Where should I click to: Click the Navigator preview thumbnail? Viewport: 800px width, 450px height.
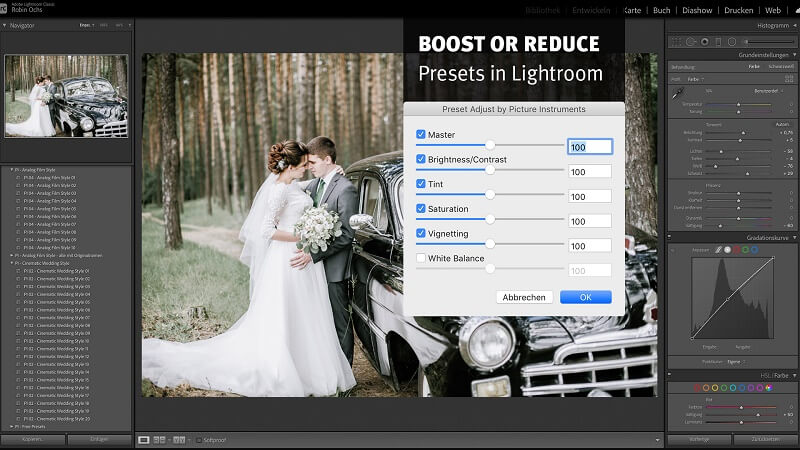[66, 96]
